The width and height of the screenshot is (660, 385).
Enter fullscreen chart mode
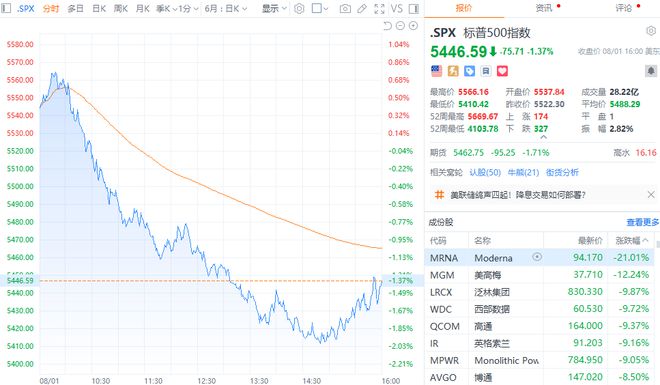[379, 8]
